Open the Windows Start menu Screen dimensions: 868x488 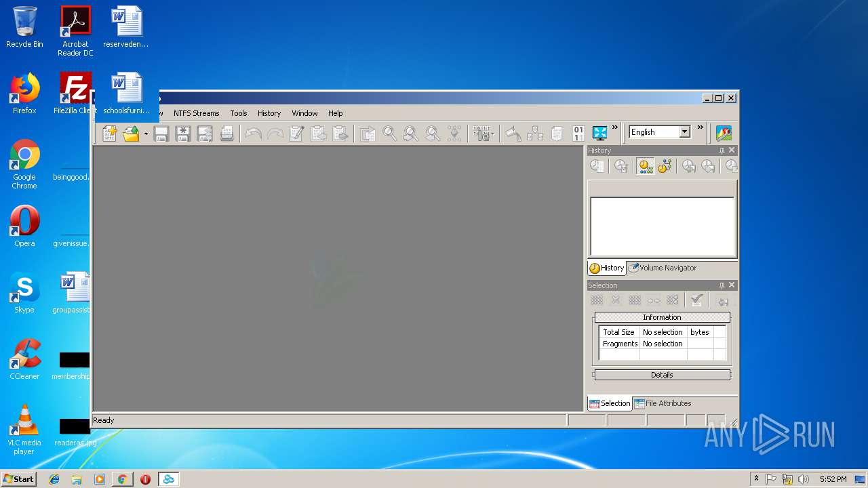point(18,479)
